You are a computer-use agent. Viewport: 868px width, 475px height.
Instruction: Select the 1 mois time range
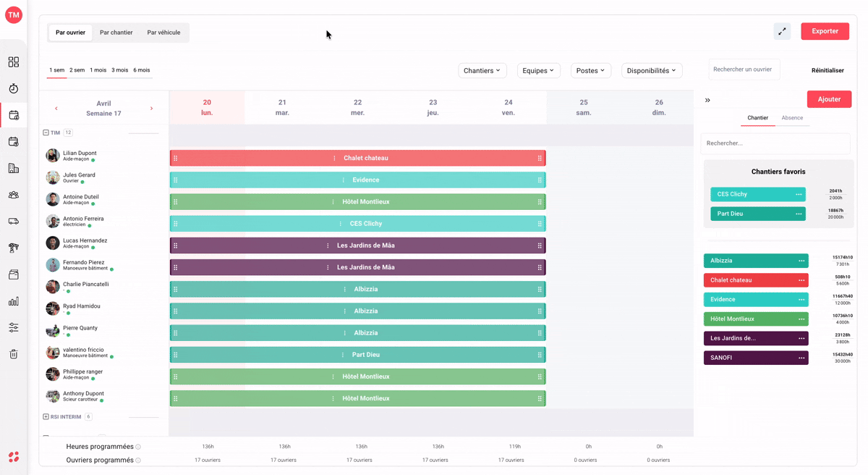[98, 70]
